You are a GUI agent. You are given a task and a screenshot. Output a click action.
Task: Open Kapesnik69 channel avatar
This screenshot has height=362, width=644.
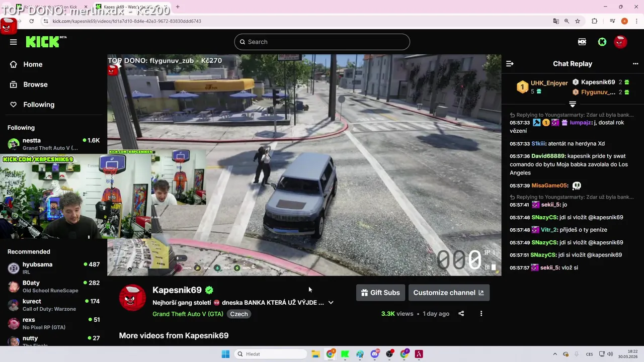pyautogui.click(x=133, y=298)
